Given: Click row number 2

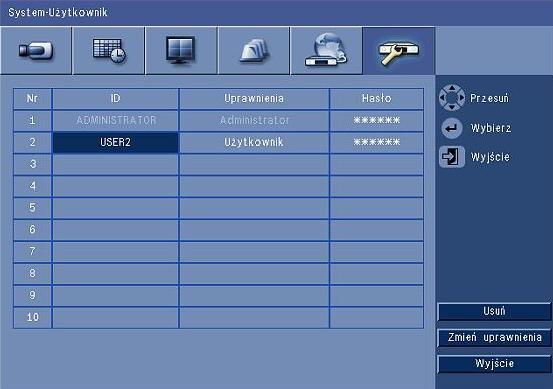Looking at the screenshot, I should 32,142.
